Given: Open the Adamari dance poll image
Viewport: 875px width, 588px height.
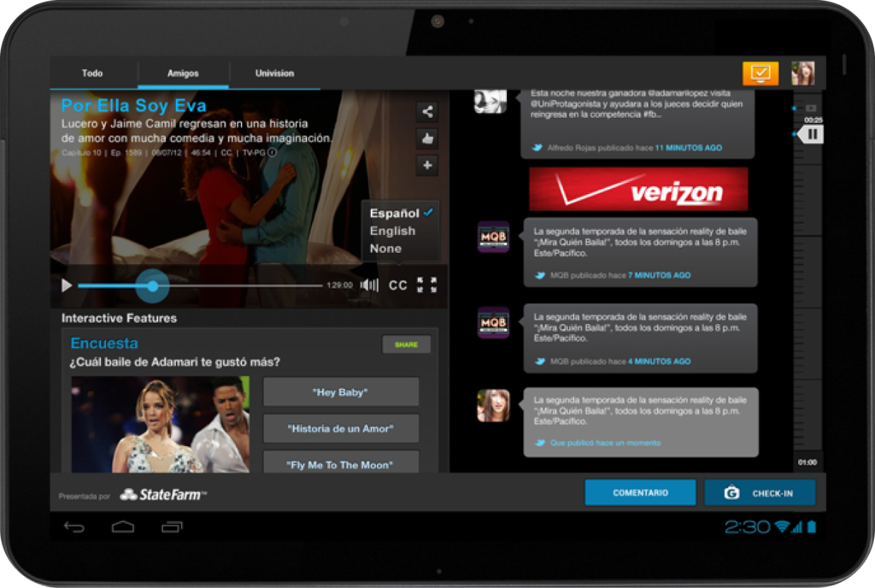Looking at the screenshot, I should point(160,425).
